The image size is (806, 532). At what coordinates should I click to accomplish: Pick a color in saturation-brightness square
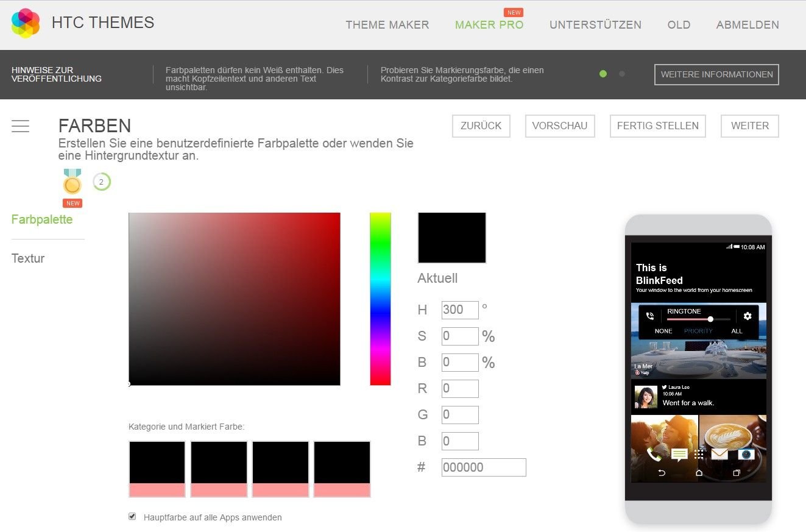click(x=235, y=299)
